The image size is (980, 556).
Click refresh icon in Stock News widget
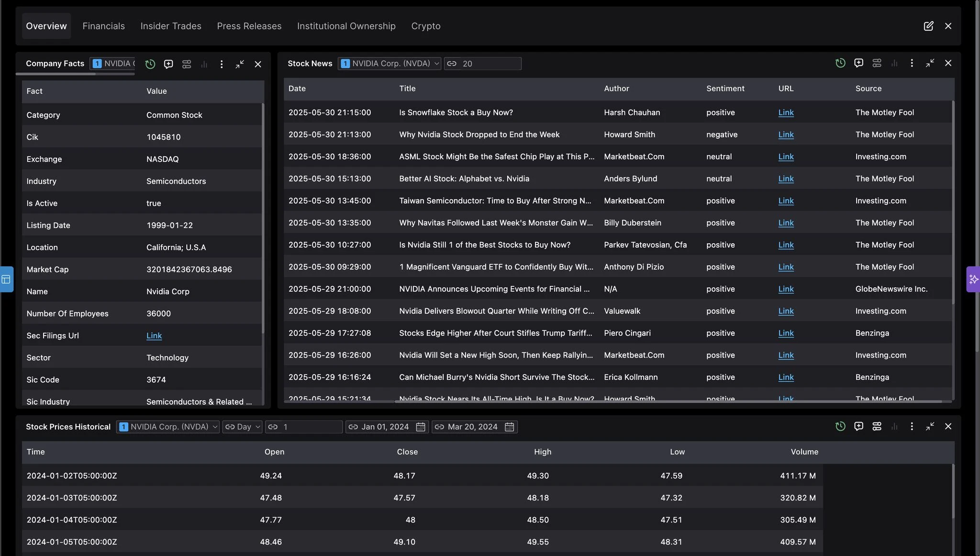coord(840,63)
